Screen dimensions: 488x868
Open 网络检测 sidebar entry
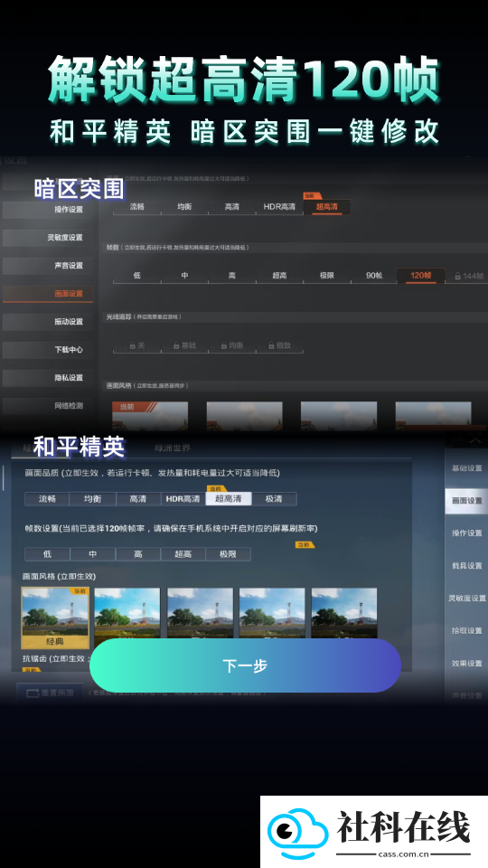point(48,406)
